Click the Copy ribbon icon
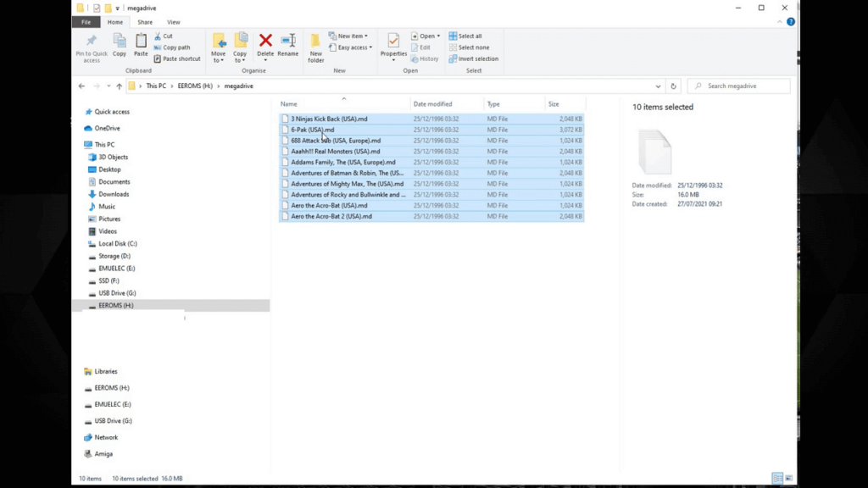Viewport: 868px width, 488px height. tap(120, 46)
